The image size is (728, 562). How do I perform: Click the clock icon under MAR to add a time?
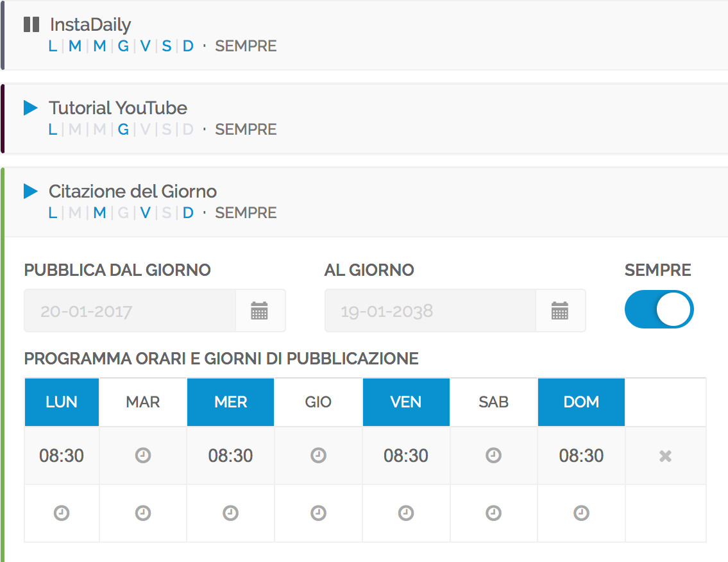click(x=142, y=456)
